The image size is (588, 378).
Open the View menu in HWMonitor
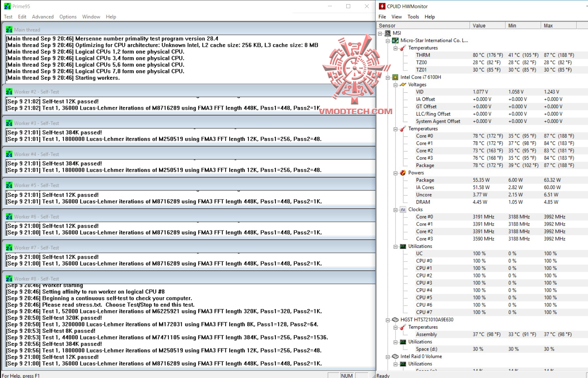[x=397, y=17]
